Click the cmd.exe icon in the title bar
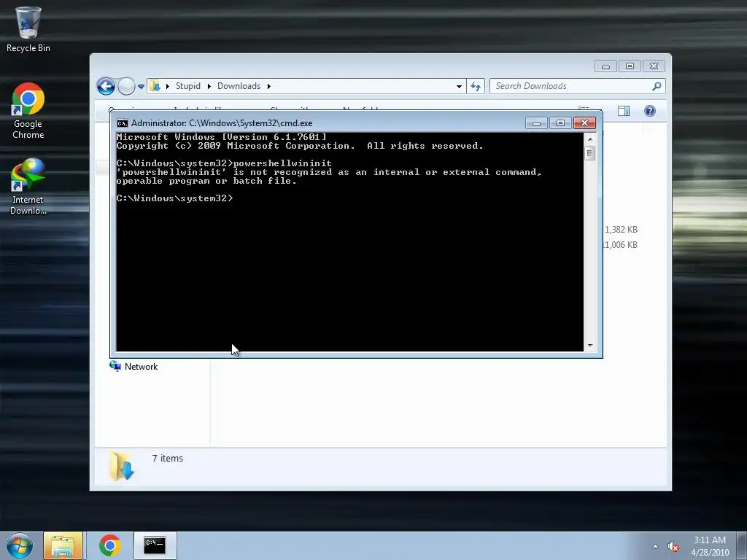Viewport: 747px width, 560px height. click(123, 123)
